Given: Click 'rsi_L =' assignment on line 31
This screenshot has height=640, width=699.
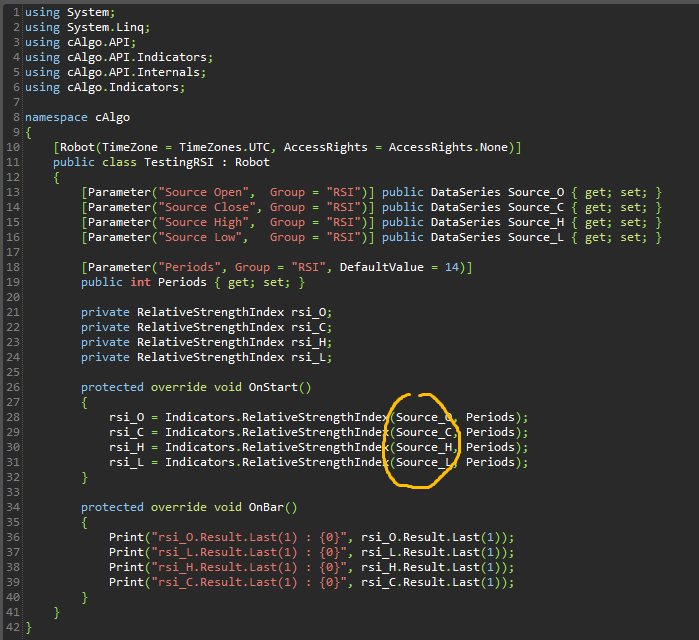Looking at the screenshot, I should coord(133,462).
